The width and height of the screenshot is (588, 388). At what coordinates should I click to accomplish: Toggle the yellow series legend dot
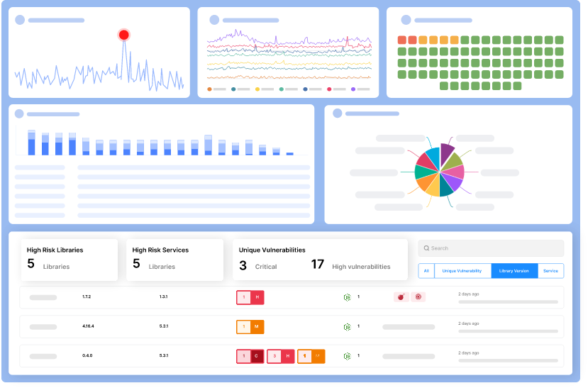pyautogui.click(x=259, y=90)
